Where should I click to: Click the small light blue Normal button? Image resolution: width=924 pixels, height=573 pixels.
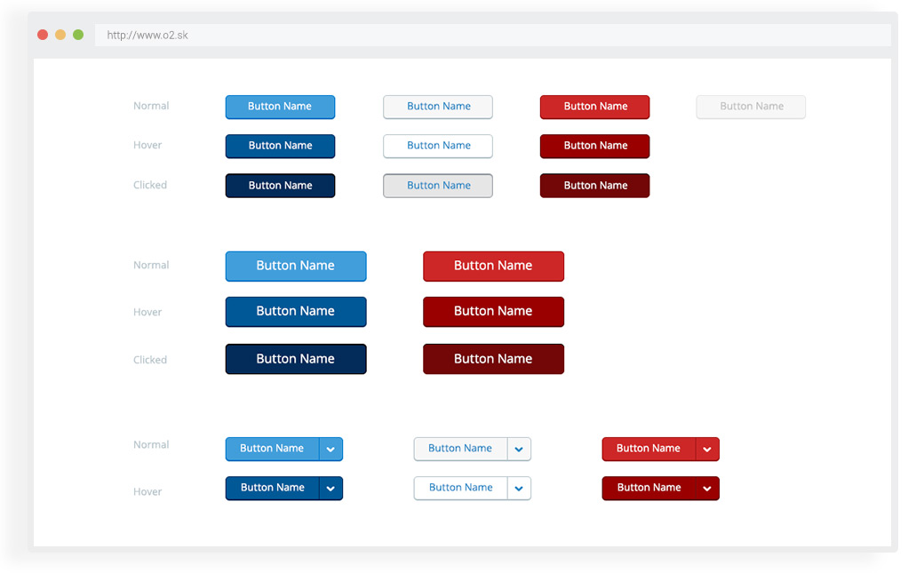(x=280, y=107)
